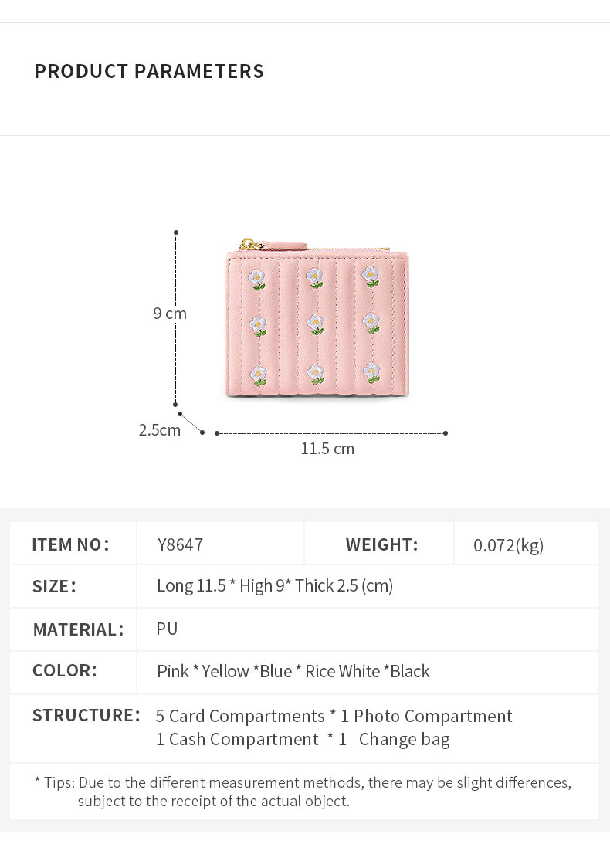Click the weight value 0.072(kg)
Screen dimensions: 610x868
508,545
